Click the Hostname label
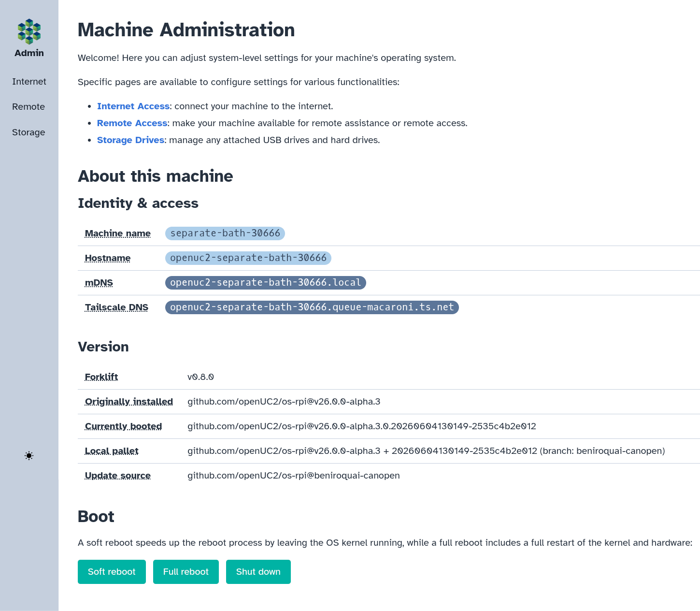This screenshot has height=611, width=700. click(x=108, y=258)
